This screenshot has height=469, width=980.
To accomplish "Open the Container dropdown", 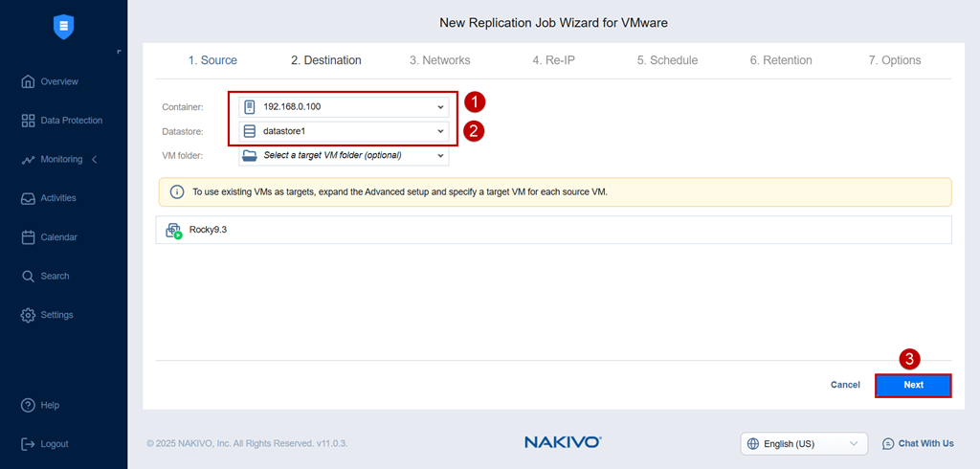I will 344,107.
